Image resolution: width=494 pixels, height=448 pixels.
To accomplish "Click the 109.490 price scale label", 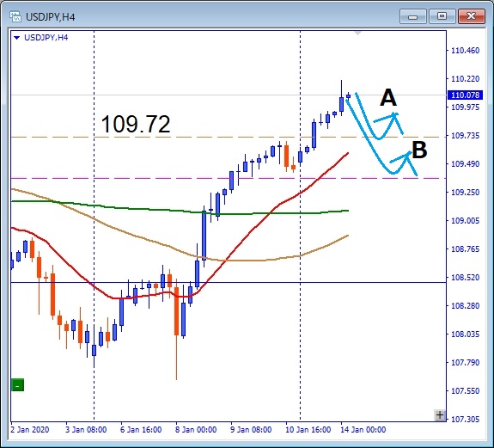I will coord(466,164).
